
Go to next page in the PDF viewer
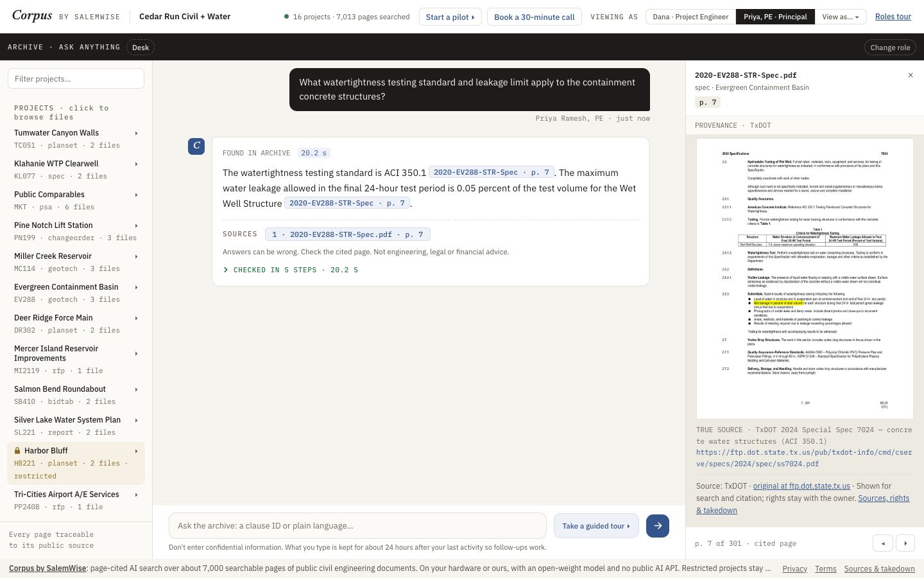click(x=905, y=543)
